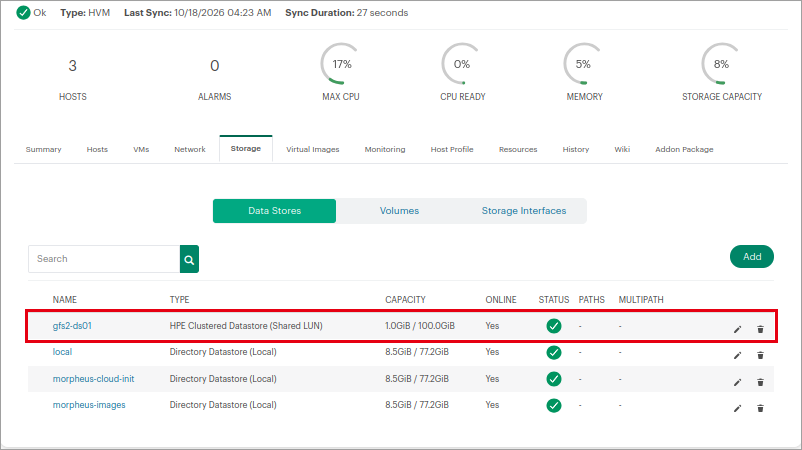Focus the datastore Search input field
The width and height of the screenshot is (802, 450).
[x=104, y=259]
